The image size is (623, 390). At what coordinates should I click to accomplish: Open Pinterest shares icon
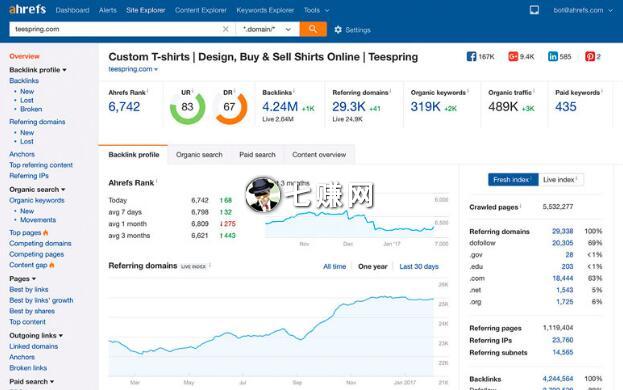tap(590, 56)
